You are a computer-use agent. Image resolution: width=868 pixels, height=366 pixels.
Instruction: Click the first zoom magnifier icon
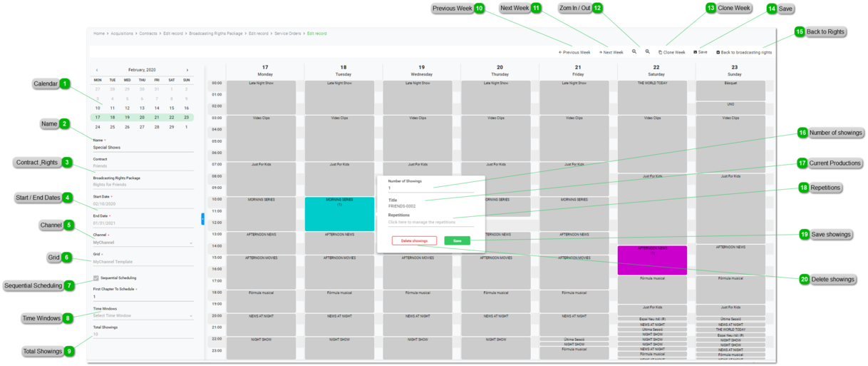click(x=634, y=51)
